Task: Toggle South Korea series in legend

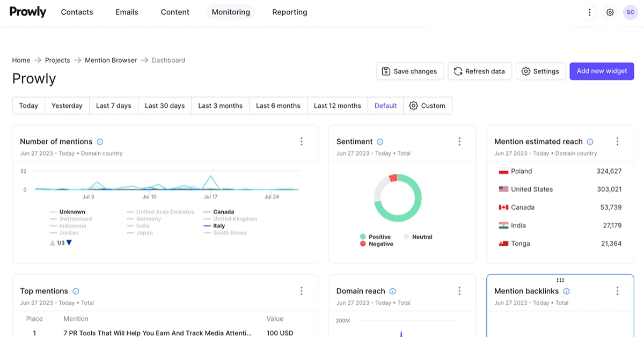Action: pyautogui.click(x=225, y=233)
